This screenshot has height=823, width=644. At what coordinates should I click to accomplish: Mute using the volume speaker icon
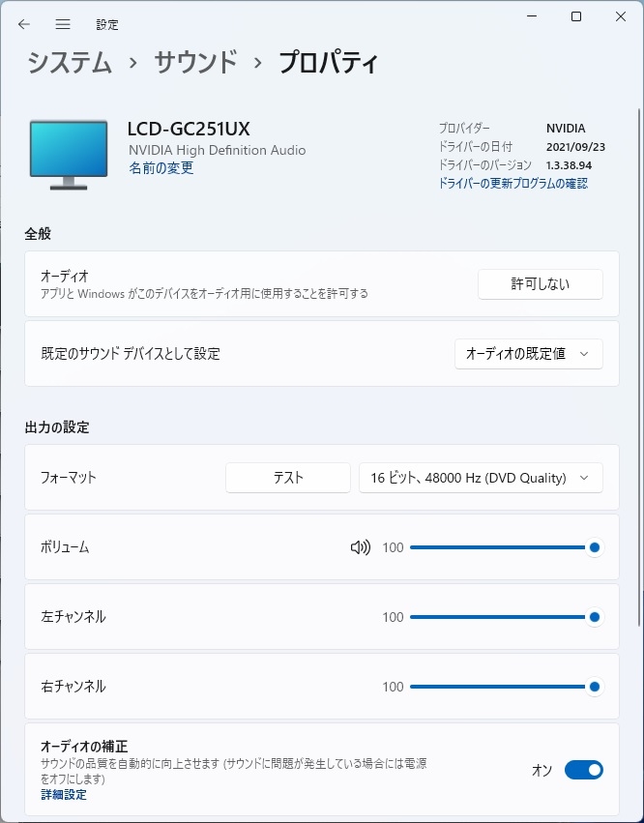point(360,547)
